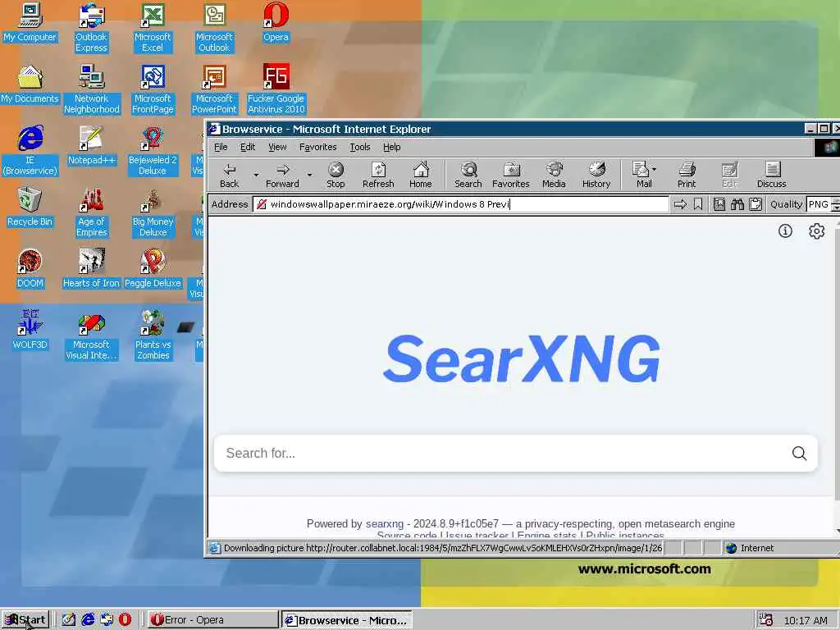Expand the Forward button history dropdown
Image resolution: width=840 pixels, height=630 pixels.
(x=309, y=176)
